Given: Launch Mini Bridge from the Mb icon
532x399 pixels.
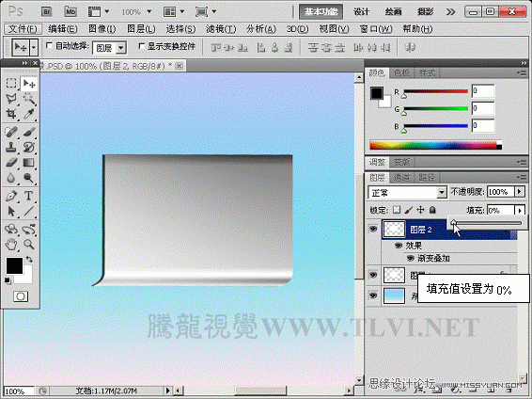Looking at the screenshot, I should (70, 11).
